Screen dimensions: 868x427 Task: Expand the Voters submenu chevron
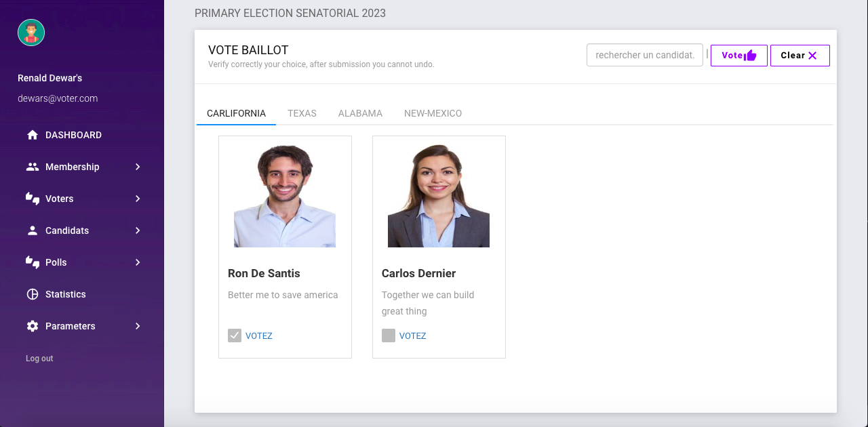click(x=138, y=198)
